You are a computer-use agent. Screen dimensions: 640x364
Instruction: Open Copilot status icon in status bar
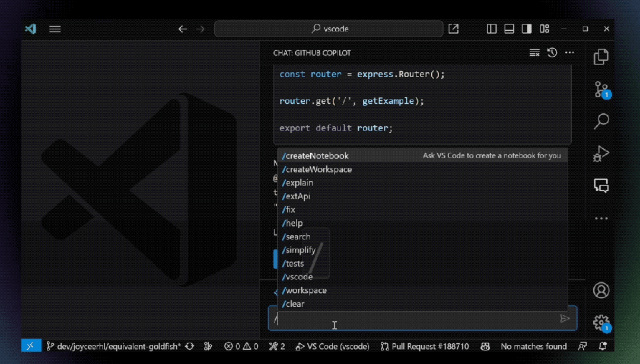[x=485, y=346]
